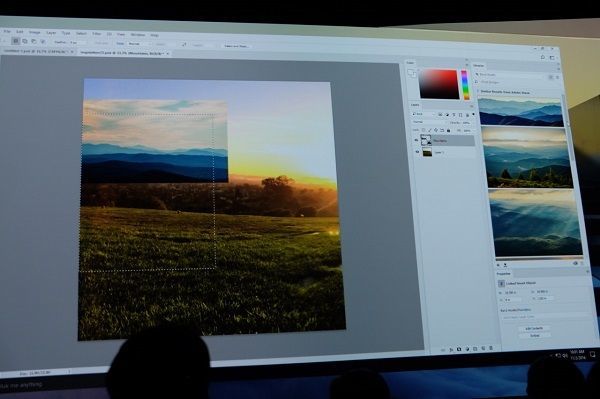
Task: Expand the layer Kind filter dropdown
Action: (423, 114)
